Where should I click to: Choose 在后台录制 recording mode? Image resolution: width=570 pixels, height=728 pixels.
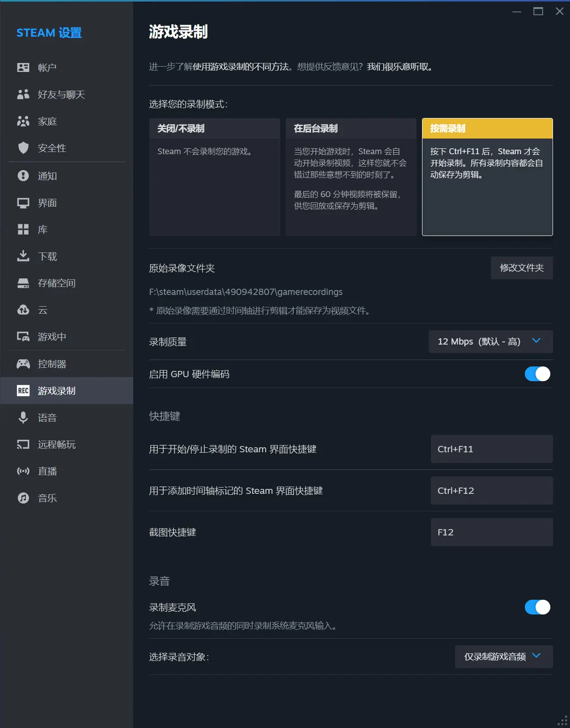(x=351, y=177)
